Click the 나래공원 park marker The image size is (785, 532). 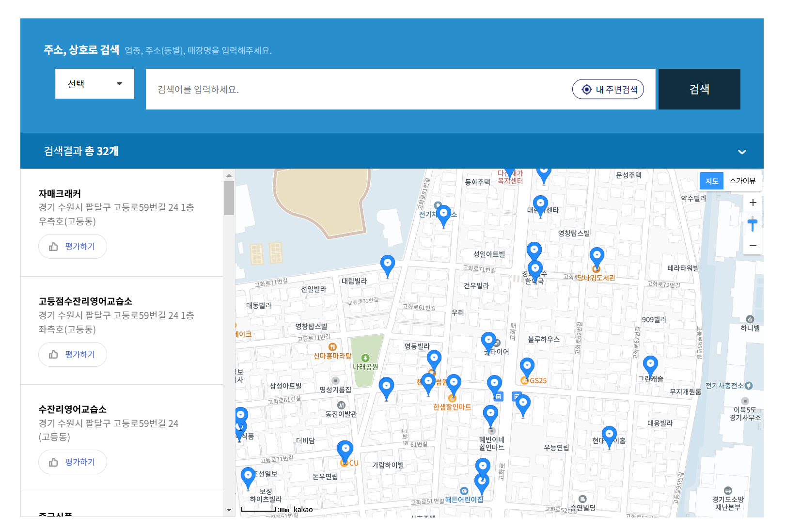[365, 358]
